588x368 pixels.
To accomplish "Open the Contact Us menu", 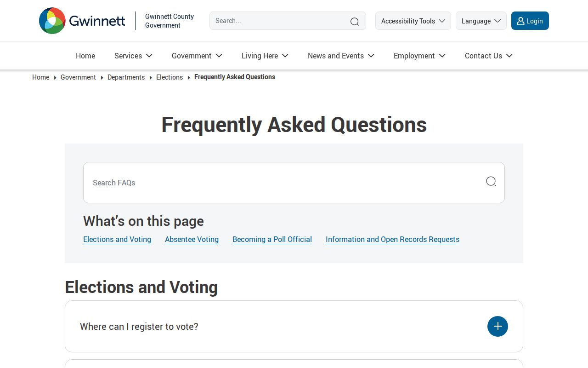I will coord(488,56).
